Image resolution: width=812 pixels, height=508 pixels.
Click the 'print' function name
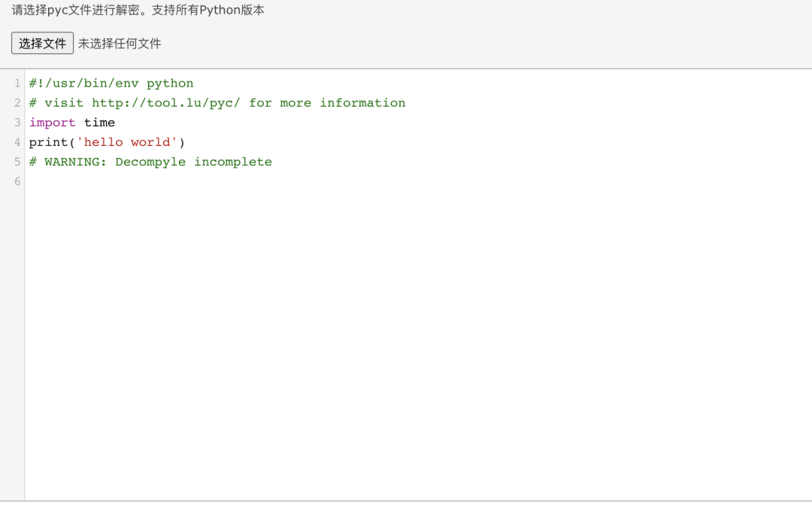pyautogui.click(x=48, y=142)
